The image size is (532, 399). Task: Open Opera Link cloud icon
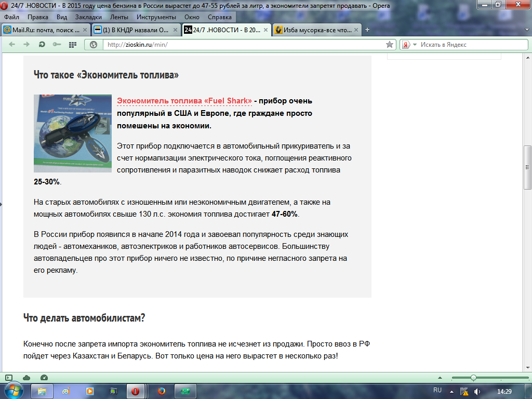(x=26, y=378)
